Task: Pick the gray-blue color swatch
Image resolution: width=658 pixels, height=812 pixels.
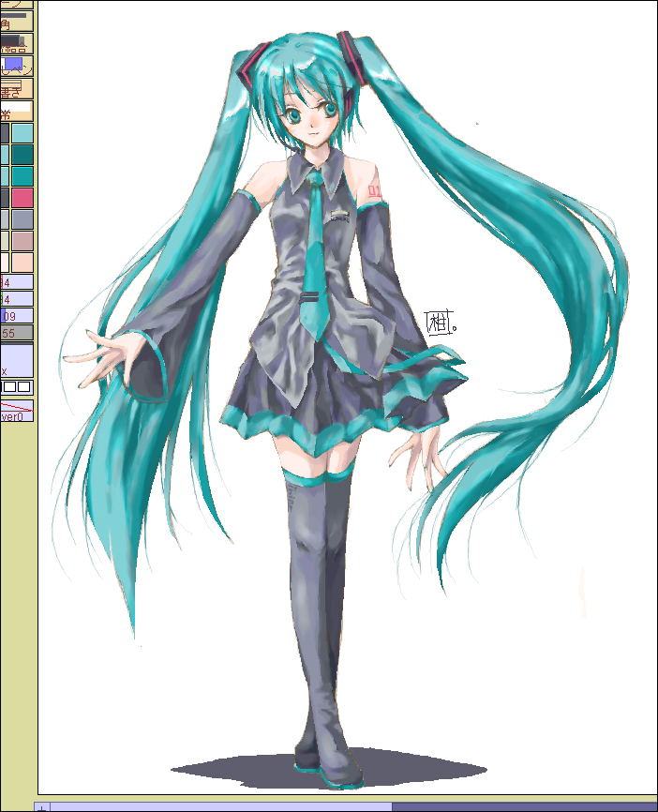Action: point(22,219)
